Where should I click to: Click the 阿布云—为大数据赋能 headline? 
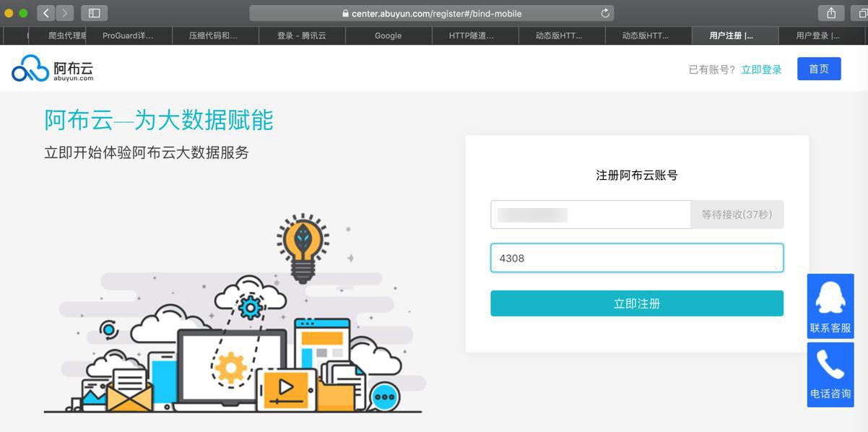[x=159, y=120]
